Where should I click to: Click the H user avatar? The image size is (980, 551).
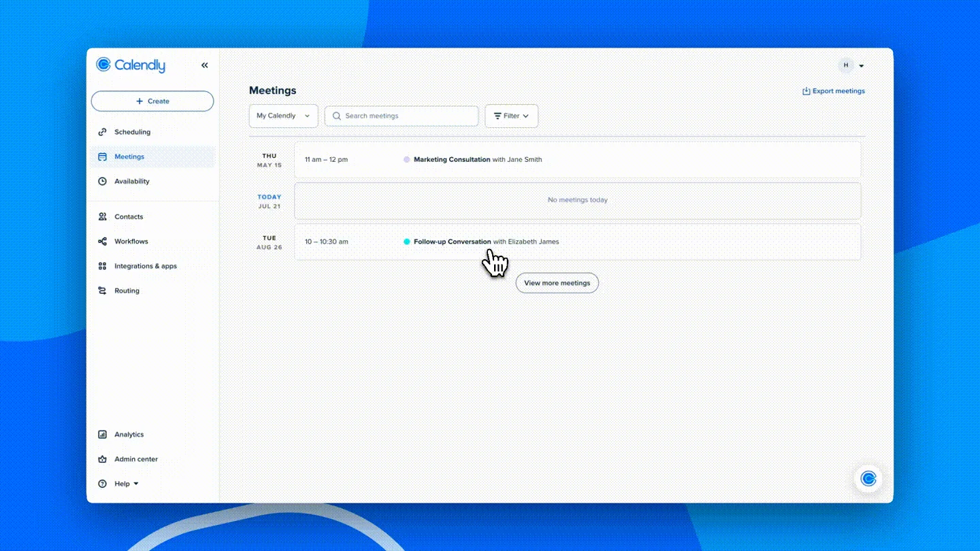[846, 65]
